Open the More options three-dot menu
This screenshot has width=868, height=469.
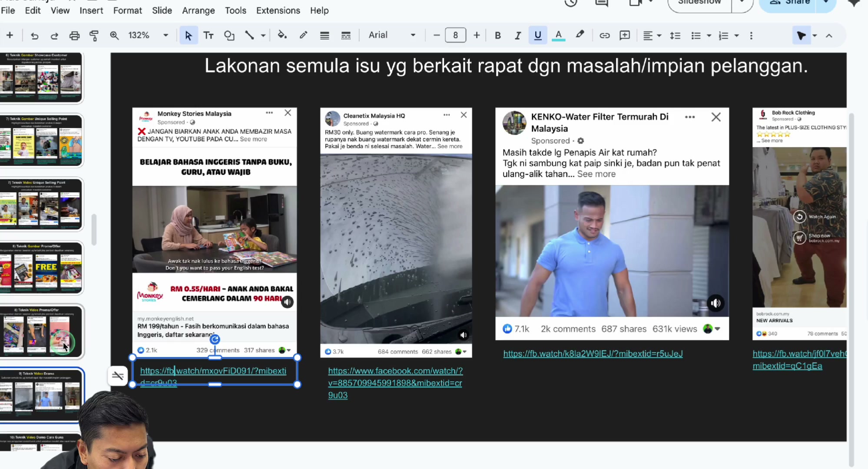[x=751, y=36]
